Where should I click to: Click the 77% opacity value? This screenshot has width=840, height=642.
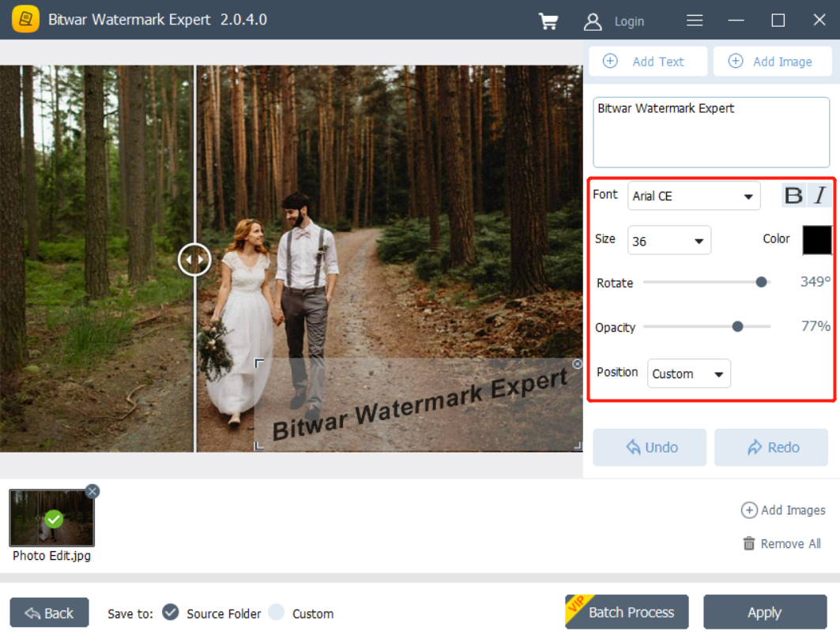tap(816, 326)
